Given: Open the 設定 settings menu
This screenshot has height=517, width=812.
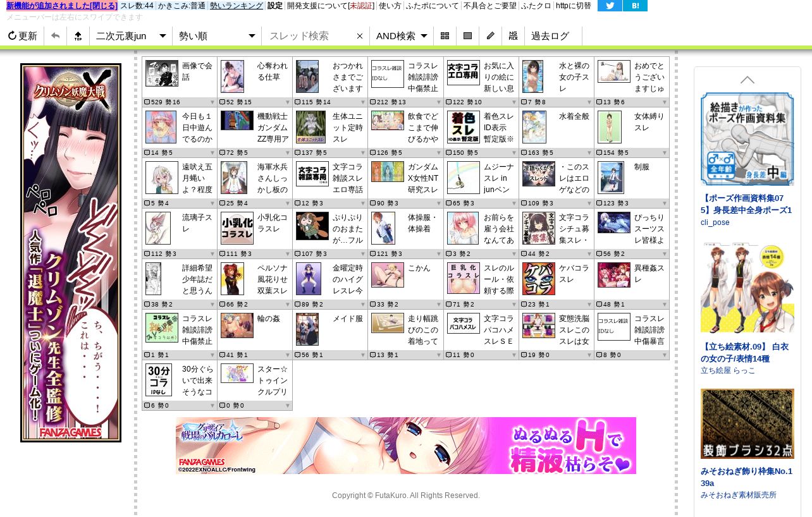Looking at the screenshot, I should [275, 6].
